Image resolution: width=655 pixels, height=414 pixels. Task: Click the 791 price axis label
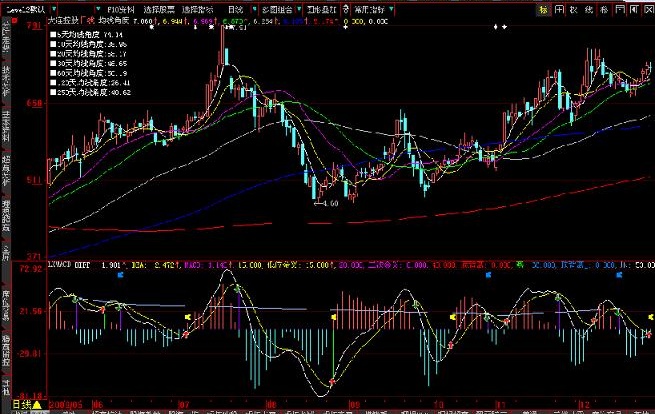(34, 26)
